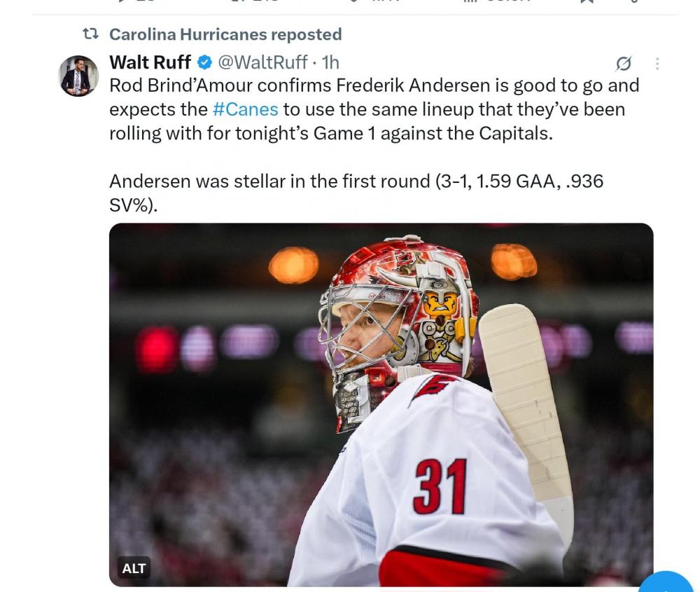The width and height of the screenshot is (700, 592).
Task: Open the three-dot more options menu
Action: tap(657, 64)
